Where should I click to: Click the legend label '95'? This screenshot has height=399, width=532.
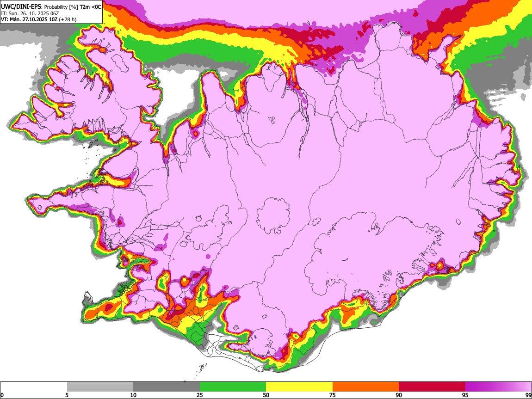click(x=465, y=395)
